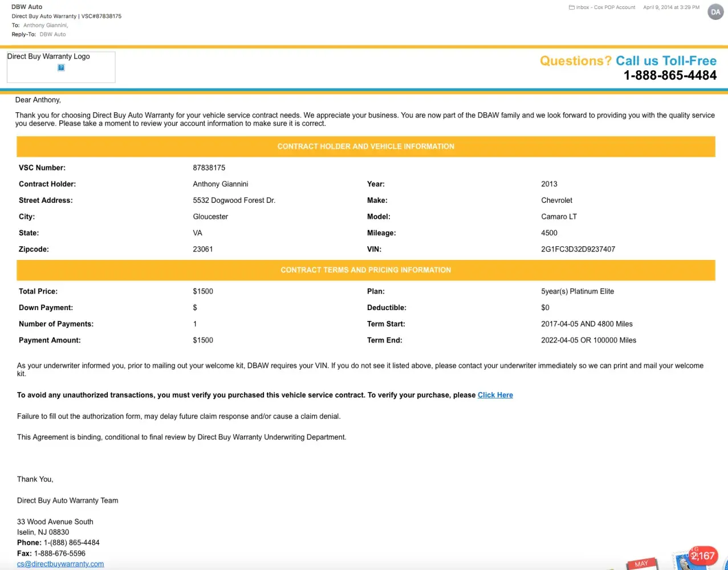The width and height of the screenshot is (728, 570).
Task: Click the DA sender avatar circle
Action: coord(715,12)
